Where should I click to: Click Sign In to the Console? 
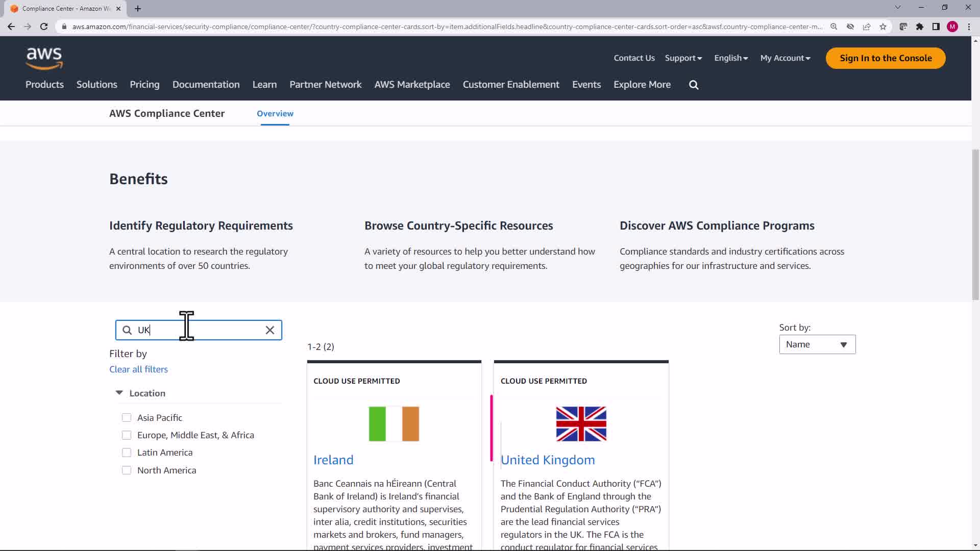point(886,58)
